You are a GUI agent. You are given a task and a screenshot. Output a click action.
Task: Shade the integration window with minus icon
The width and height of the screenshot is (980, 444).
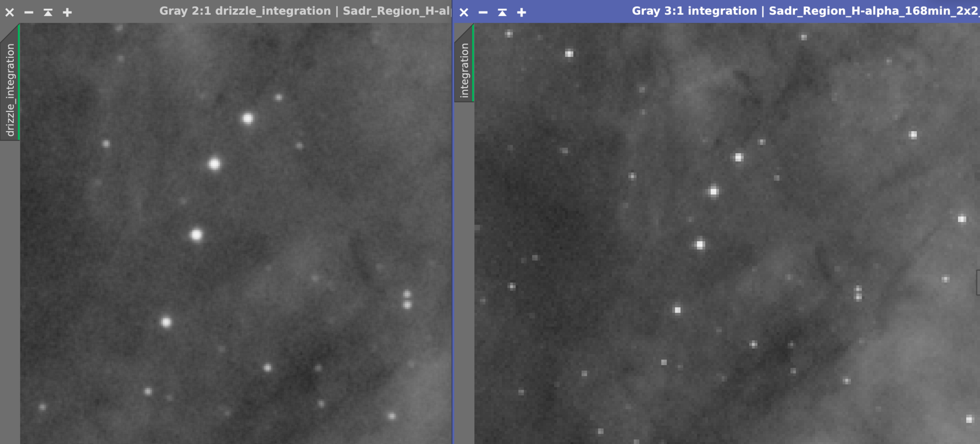[x=483, y=12]
